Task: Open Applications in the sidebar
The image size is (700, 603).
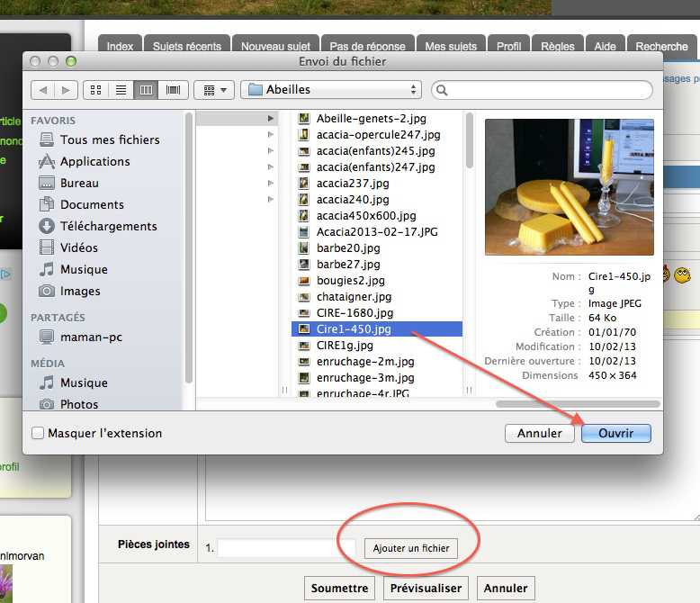Action: (94, 161)
